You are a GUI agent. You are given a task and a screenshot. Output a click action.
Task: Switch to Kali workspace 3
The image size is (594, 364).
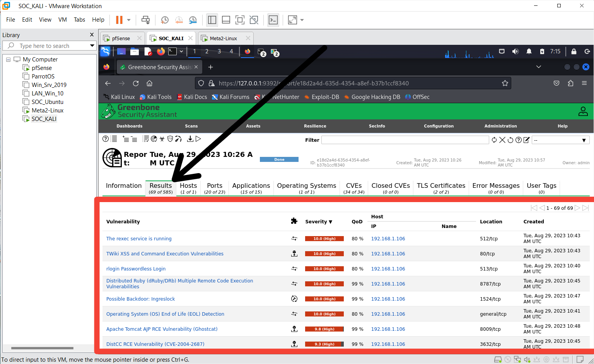219,51
